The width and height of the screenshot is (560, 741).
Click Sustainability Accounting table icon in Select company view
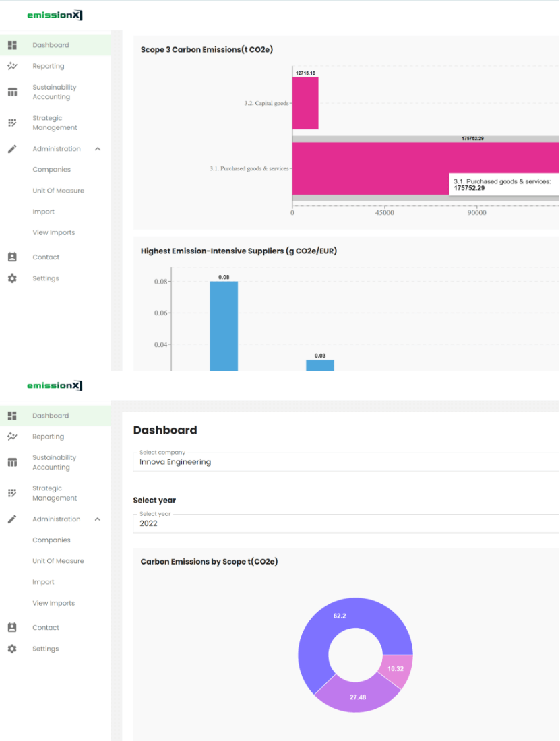(12, 463)
